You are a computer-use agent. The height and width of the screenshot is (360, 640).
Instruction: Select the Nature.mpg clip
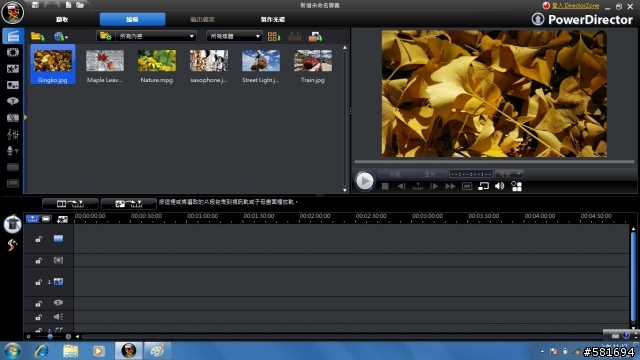coord(157,65)
